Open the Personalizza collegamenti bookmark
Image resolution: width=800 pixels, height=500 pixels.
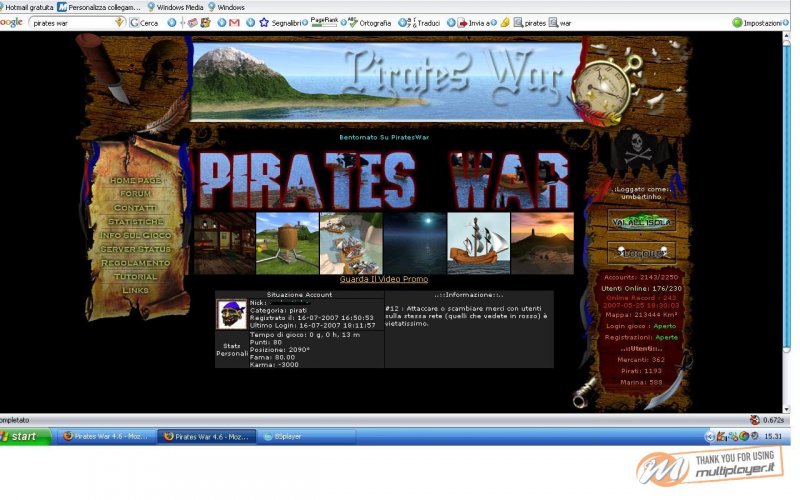pos(99,7)
